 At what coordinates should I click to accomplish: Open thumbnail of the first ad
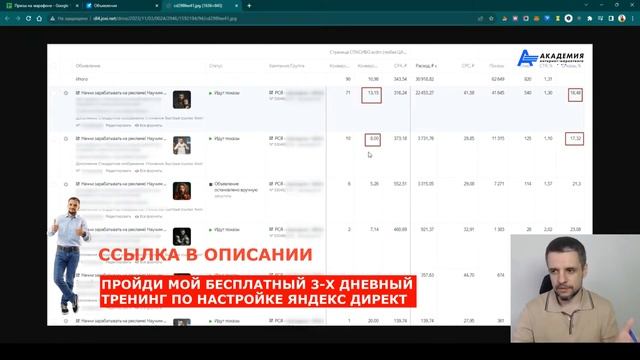click(182, 100)
